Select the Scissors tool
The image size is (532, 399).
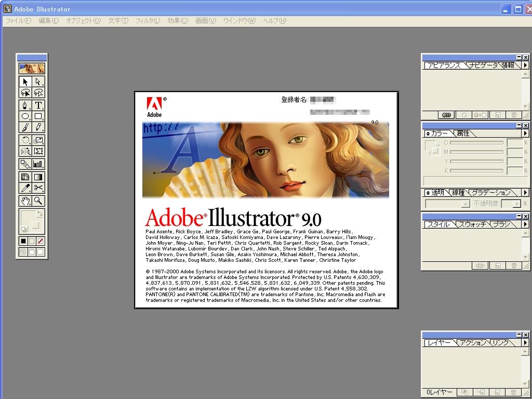[x=38, y=188]
